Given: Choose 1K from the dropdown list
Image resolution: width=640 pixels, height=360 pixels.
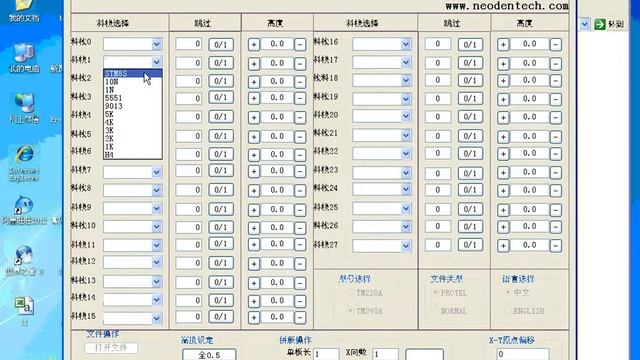Looking at the screenshot, I should 133,147.
